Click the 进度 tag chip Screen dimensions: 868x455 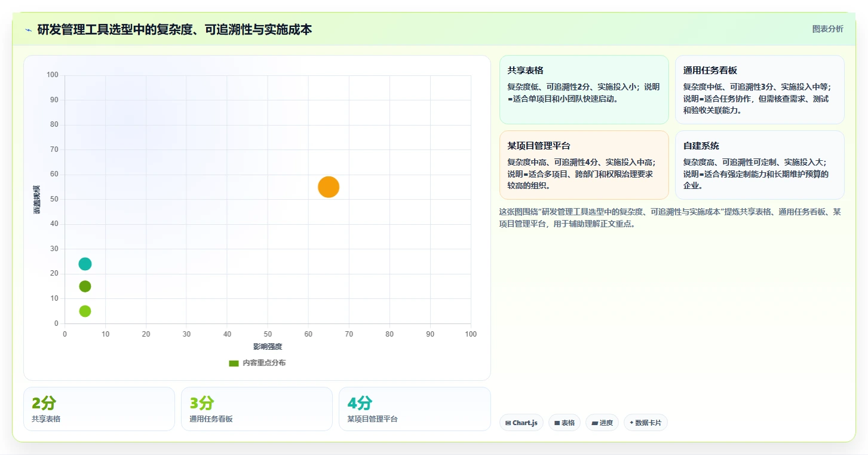point(602,423)
